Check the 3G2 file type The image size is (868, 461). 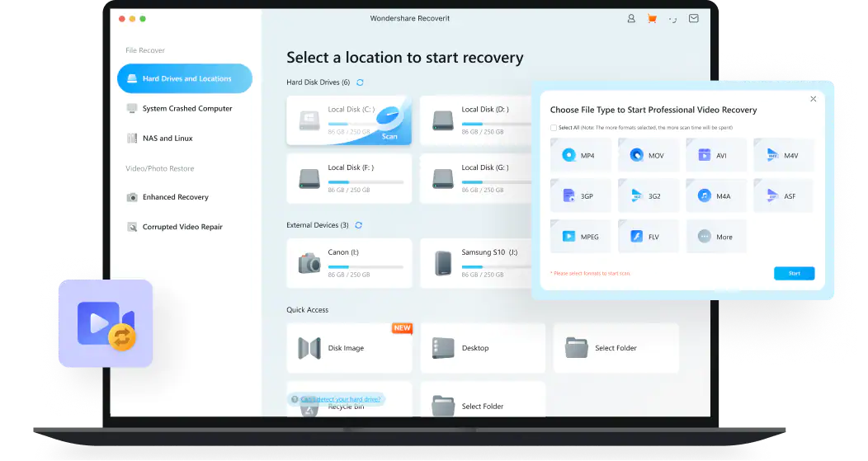(x=649, y=196)
